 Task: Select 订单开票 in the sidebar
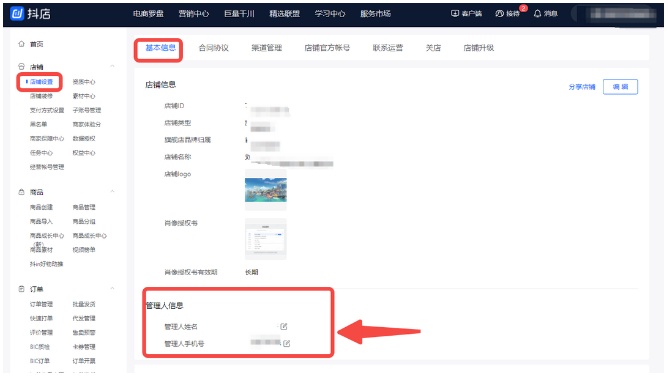pos(84,361)
